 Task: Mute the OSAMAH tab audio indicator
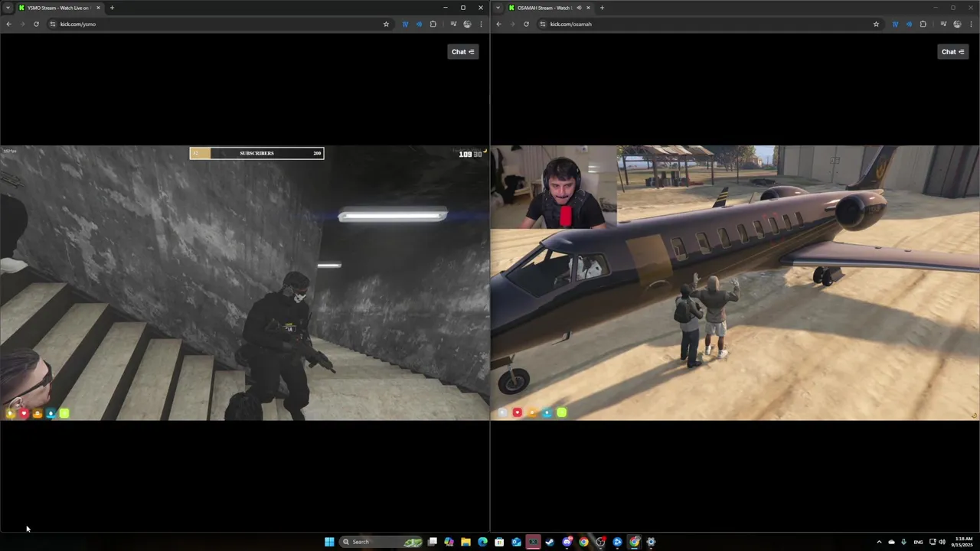tap(579, 8)
